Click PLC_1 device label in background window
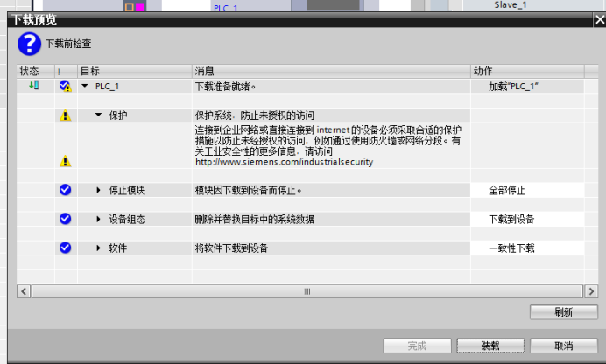The width and height of the screenshot is (606, 364). pyautogui.click(x=225, y=7)
